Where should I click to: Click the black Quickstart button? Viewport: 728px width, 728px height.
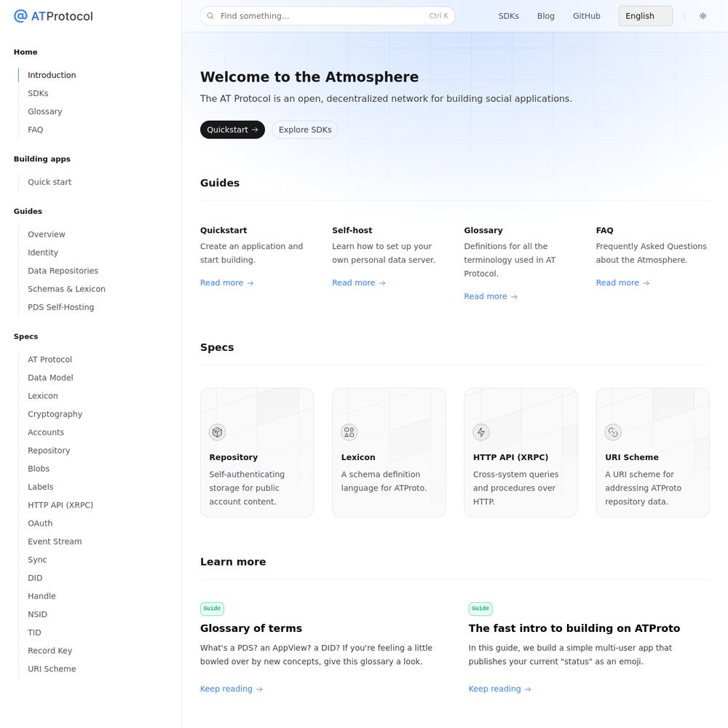coord(233,130)
